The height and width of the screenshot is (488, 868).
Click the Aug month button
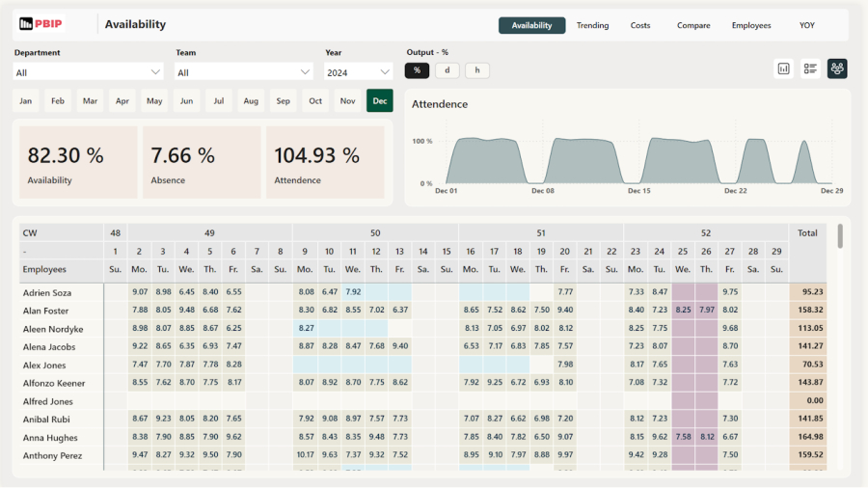point(251,101)
